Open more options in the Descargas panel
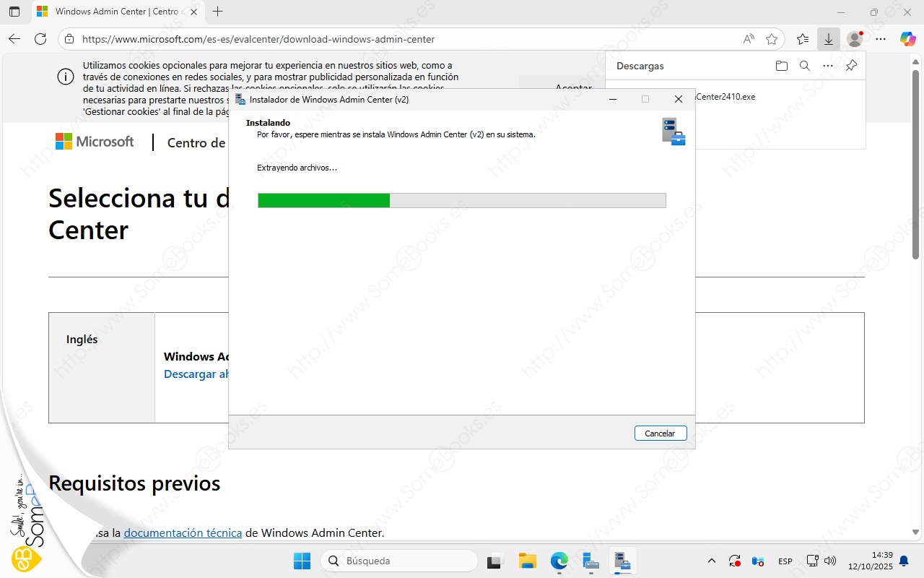 (x=828, y=66)
